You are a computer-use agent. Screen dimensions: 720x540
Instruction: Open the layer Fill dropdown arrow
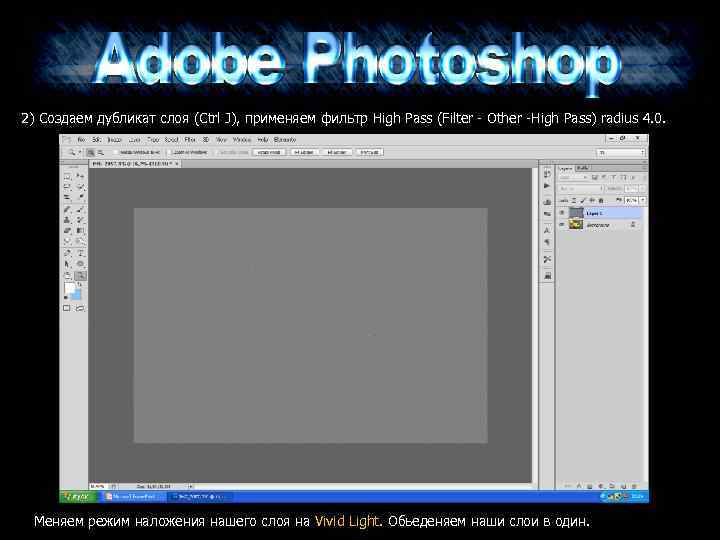click(x=642, y=201)
